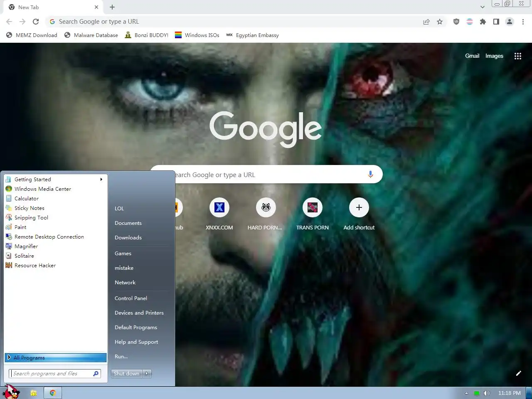Expand the Getting Started submenu arrow
The height and width of the screenshot is (399, 532).
(x=101, y=180)
